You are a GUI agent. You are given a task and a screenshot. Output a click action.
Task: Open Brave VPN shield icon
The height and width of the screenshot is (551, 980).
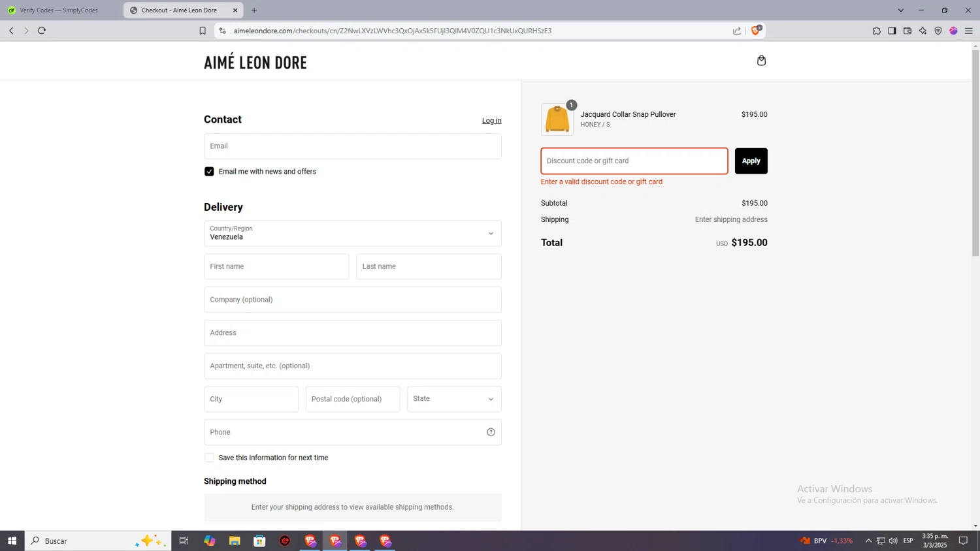938,31
